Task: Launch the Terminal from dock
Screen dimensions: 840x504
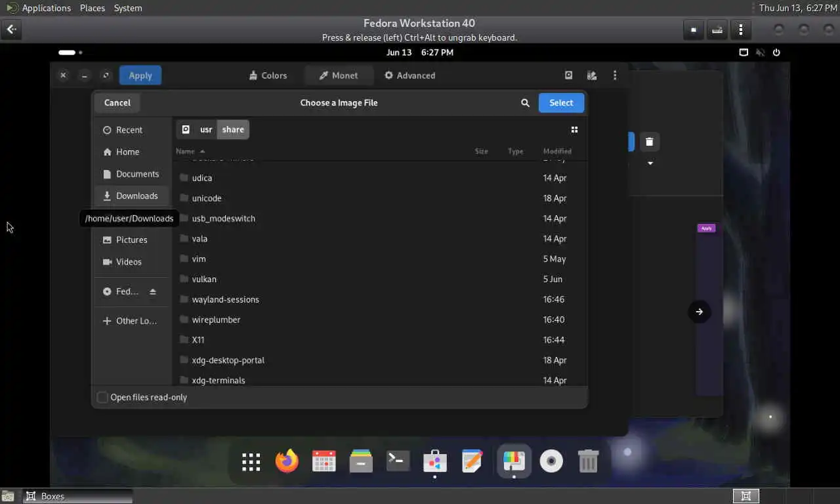Action: point(398,461)
